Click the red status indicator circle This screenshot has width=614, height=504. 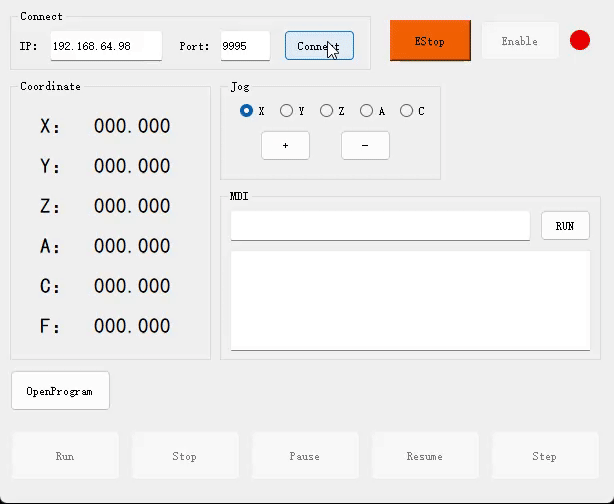[580, 41]
